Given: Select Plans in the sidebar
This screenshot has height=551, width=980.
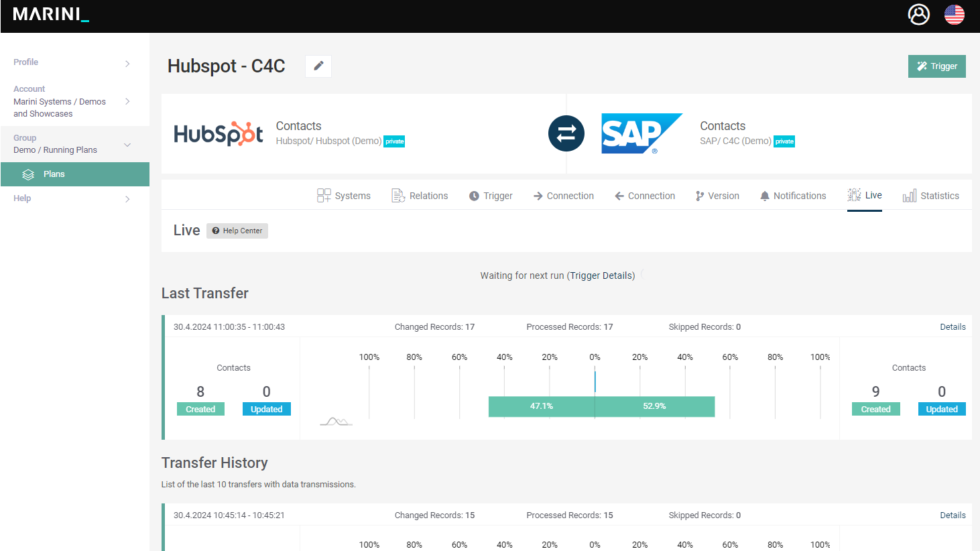Looking at the screenshot, I should pos(54,174).
